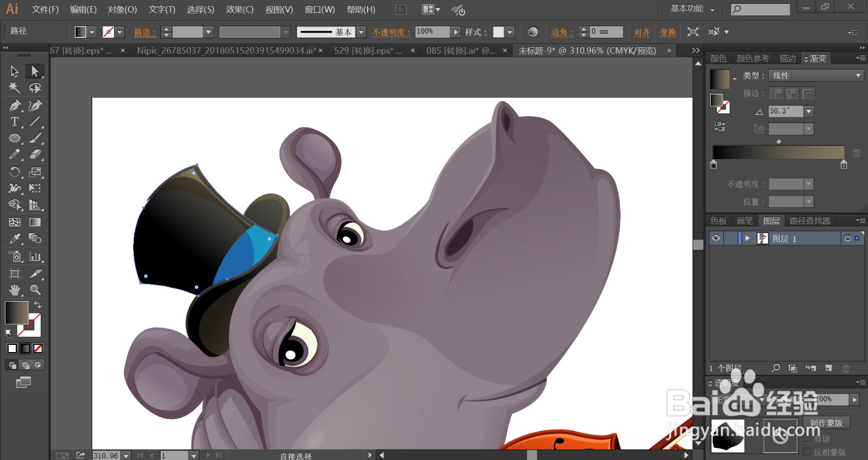The height and width of the screenshot is (460, 868).
Task: Select the Paintbrush tool
Action: coord(35,138)
